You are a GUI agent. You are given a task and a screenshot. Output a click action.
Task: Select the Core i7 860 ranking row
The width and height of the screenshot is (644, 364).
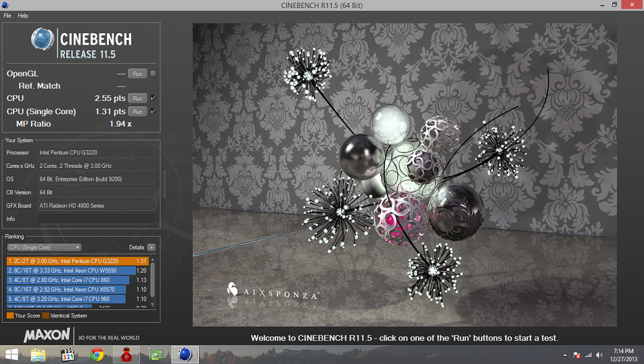[77, 280]
